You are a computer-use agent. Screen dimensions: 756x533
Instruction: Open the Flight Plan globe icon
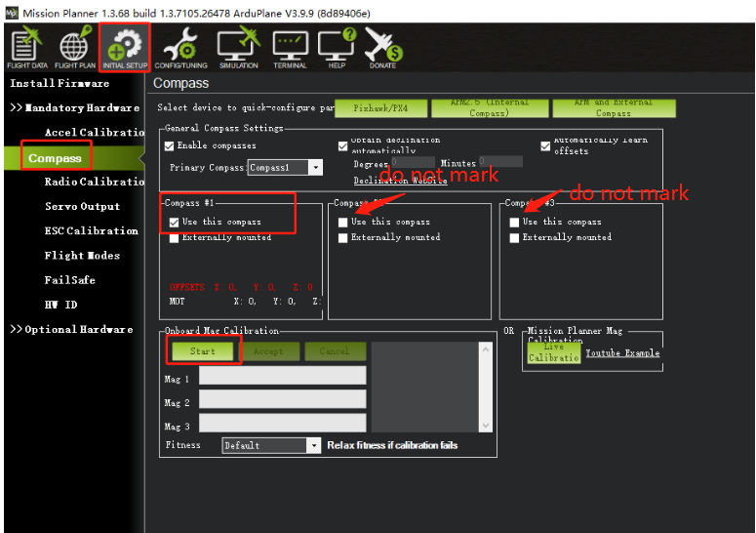(x=75, y=48)
